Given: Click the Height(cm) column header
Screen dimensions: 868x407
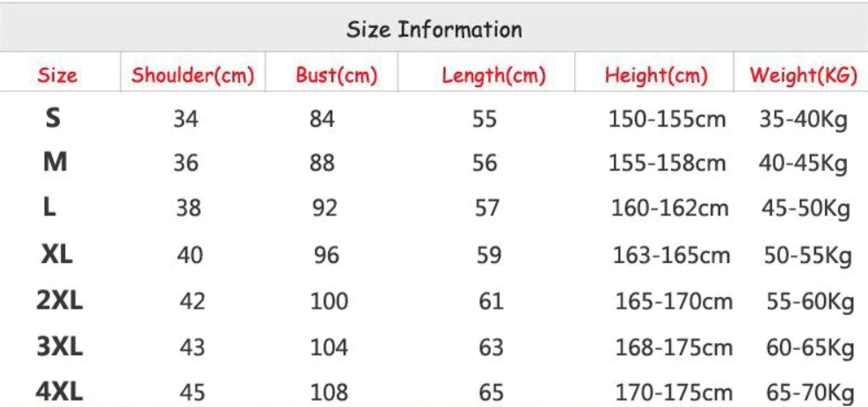Looking at the screenshot, I should [656, 76].
